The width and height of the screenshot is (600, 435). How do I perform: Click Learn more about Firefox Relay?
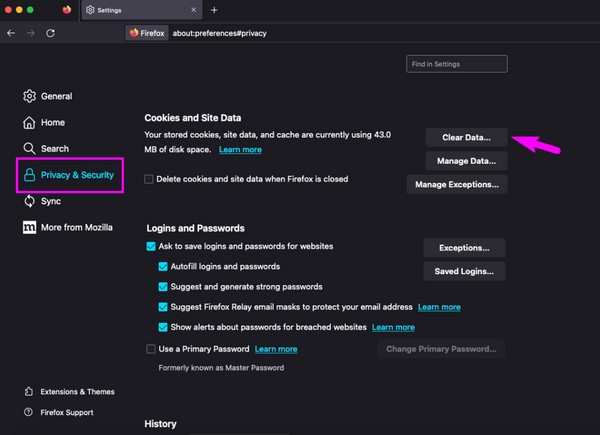point(439,307)
